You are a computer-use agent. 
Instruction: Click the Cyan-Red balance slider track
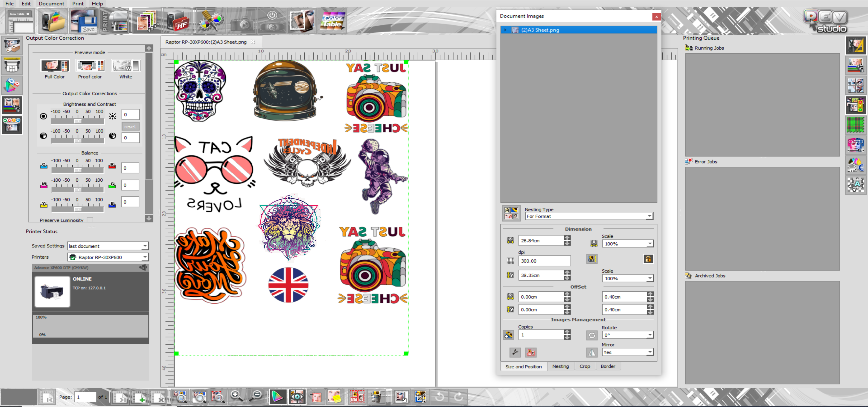pyautogui.click(x=78, y=170)
